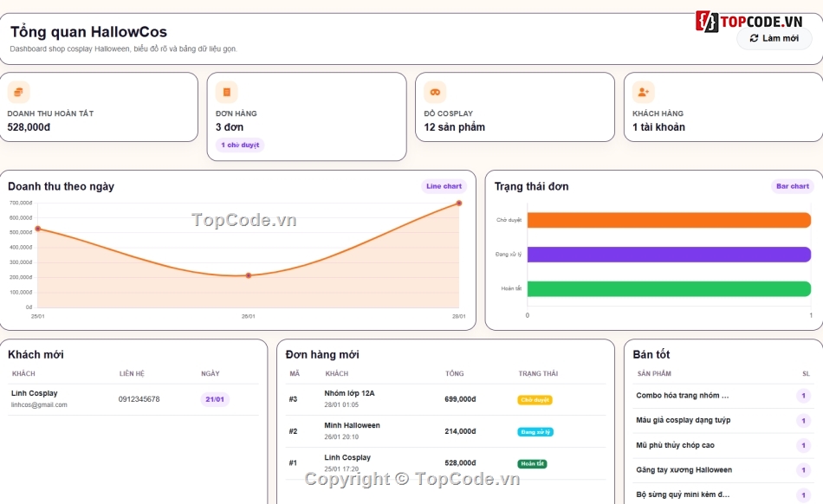This screenshot has height=504, width=823.
Task: Click the TopCode.vn logo
Action: pos(749,22)
